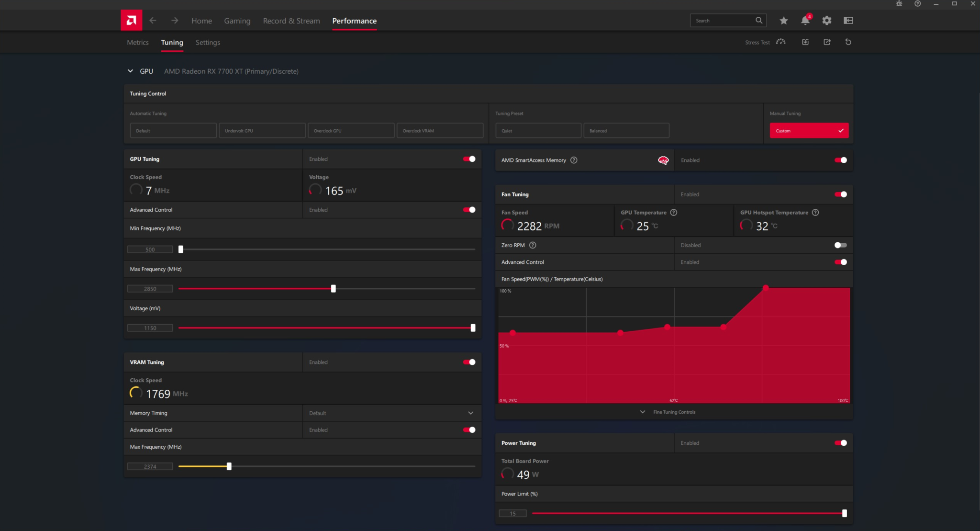The image size is (980, 531).
Task: Open GPU Hotspot Temperature help icon
Action: tap(815, 213)
